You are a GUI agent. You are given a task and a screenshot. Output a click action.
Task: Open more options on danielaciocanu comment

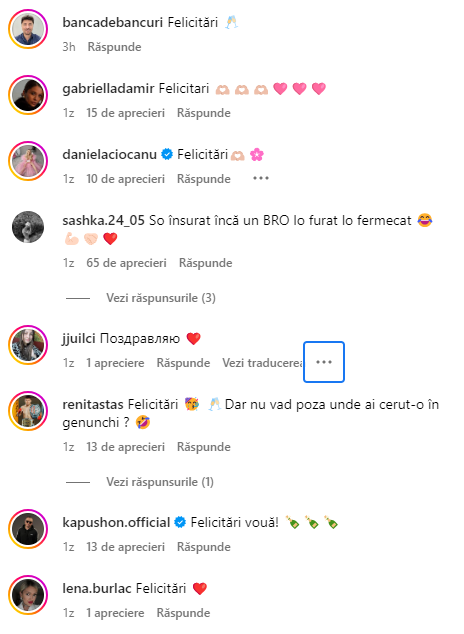tap(261, 178)
